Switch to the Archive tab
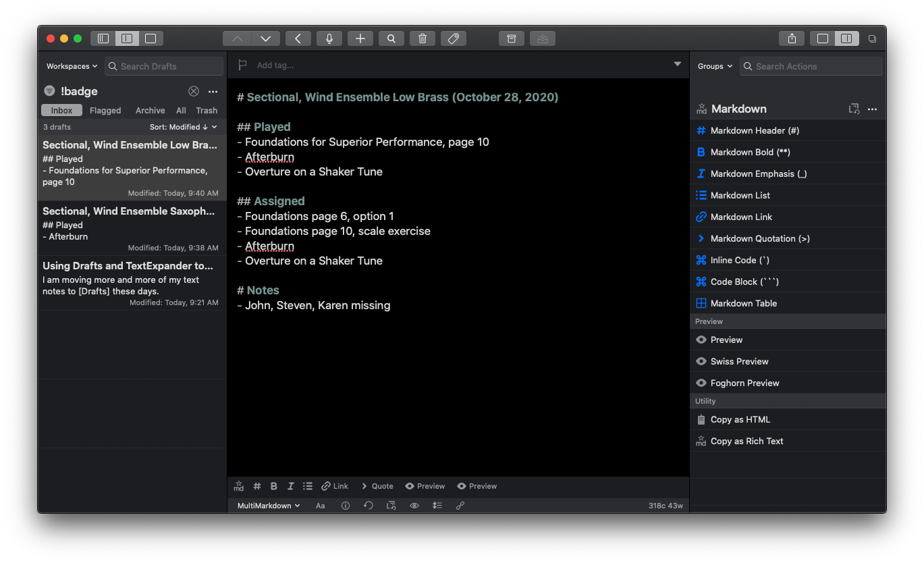Image resolution: width=924 pixels, height=563 pixels. tap(150, 110)
